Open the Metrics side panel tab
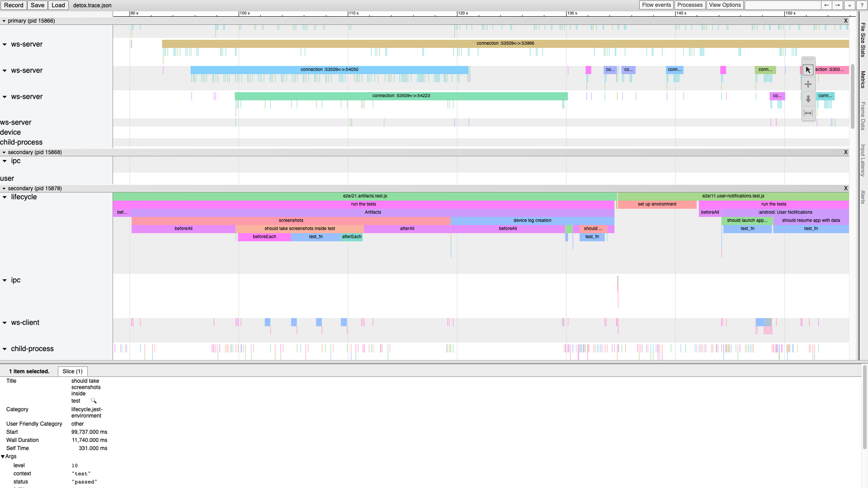 click(x=863, y=80)
